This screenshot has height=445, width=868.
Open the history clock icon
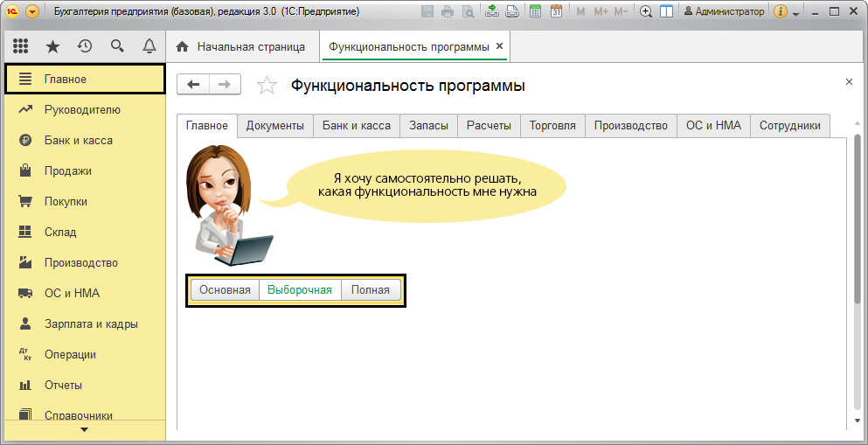pos(85,46)
